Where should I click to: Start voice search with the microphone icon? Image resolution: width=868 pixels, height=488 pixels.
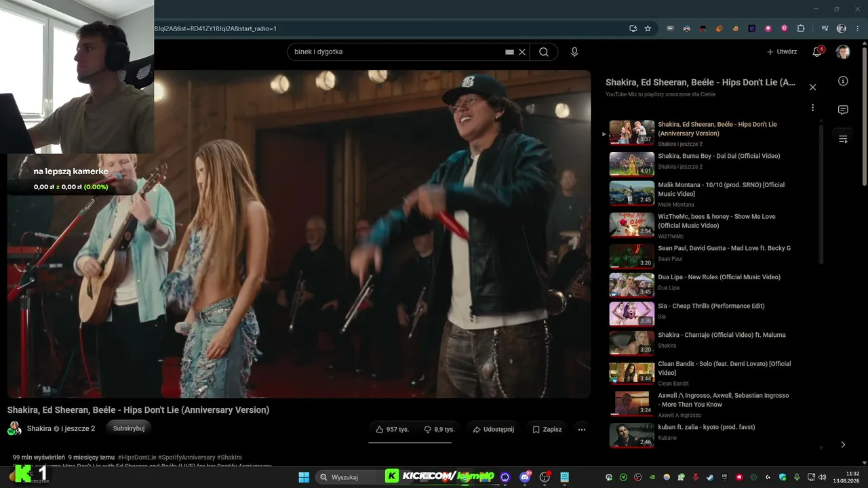click(x=574, y=52)
